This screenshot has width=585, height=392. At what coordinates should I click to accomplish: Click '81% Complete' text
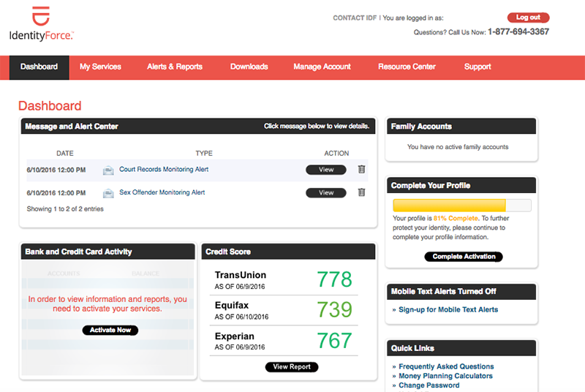[456, 218]
